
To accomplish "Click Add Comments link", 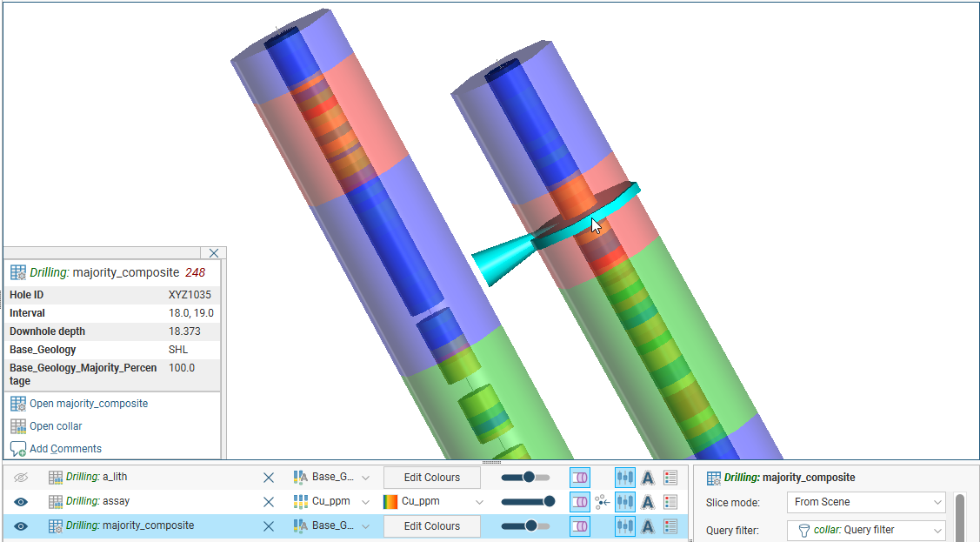I will click(x=65, y=449).
